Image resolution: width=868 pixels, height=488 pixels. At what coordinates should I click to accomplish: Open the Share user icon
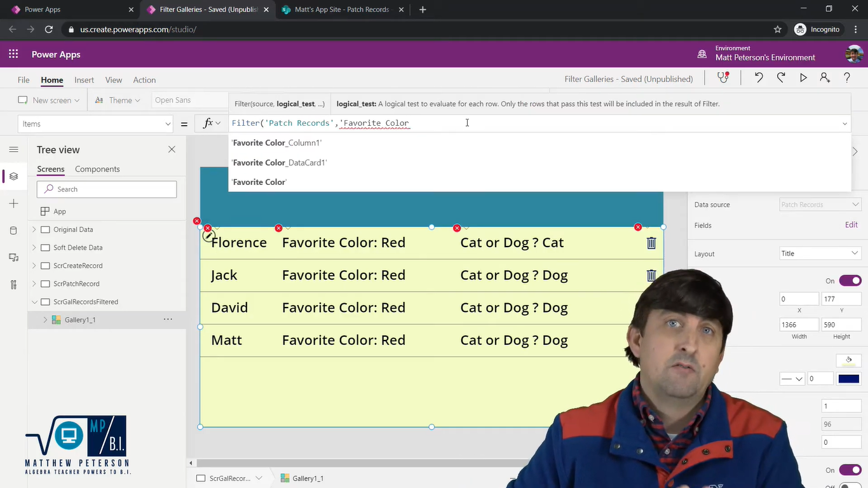[825, 78]
